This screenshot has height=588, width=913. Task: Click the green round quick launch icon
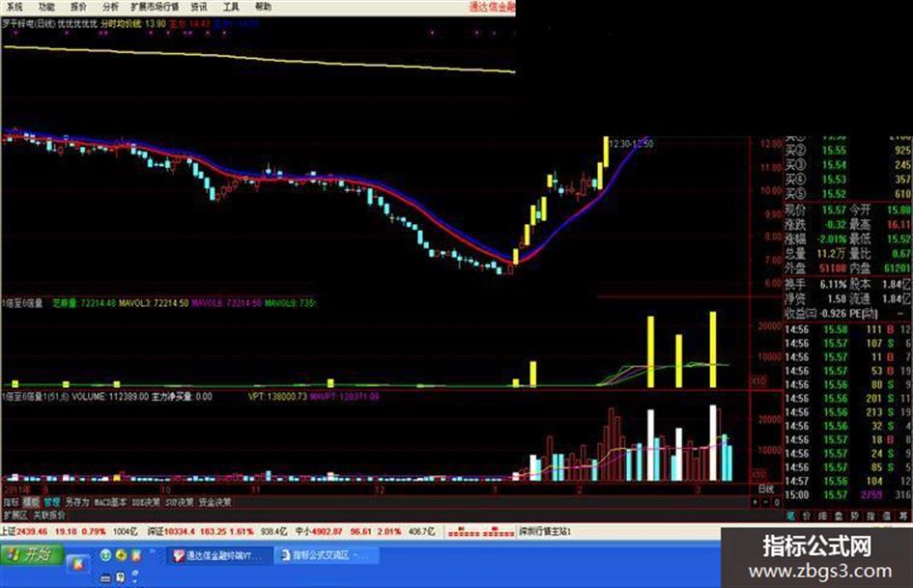[105, 555]
